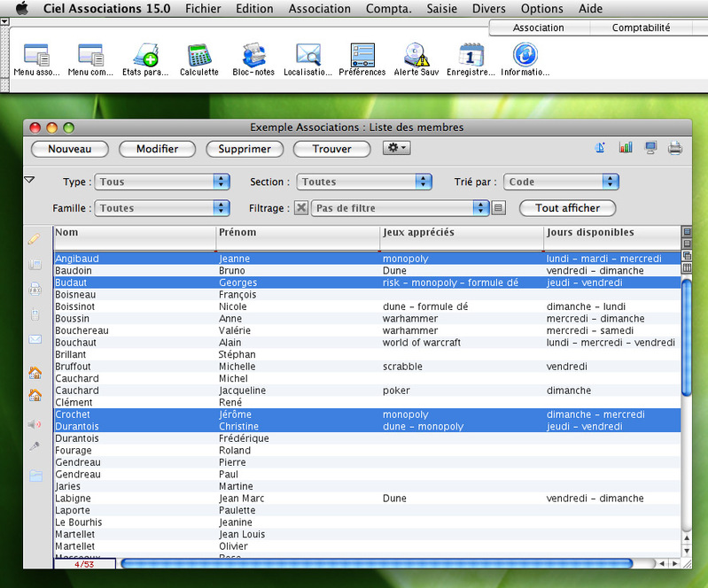Click the Tout afficher button
Viewport: 708px width, 588px height.
click(x=567, y=208)
